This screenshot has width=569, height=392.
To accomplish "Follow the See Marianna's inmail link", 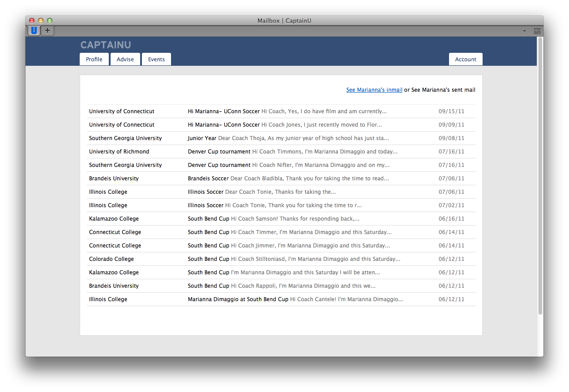I will click(374, 90).
